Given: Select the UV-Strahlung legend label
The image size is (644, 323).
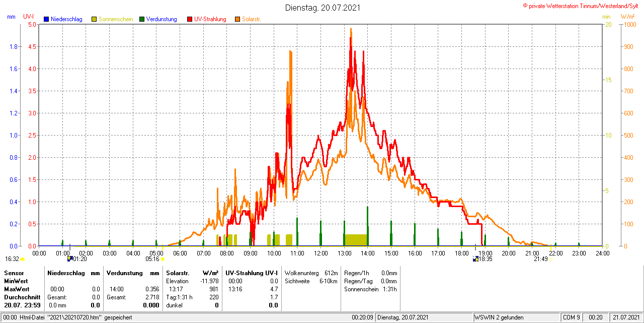Looking at the screenshot, I should tap(210, 19).
